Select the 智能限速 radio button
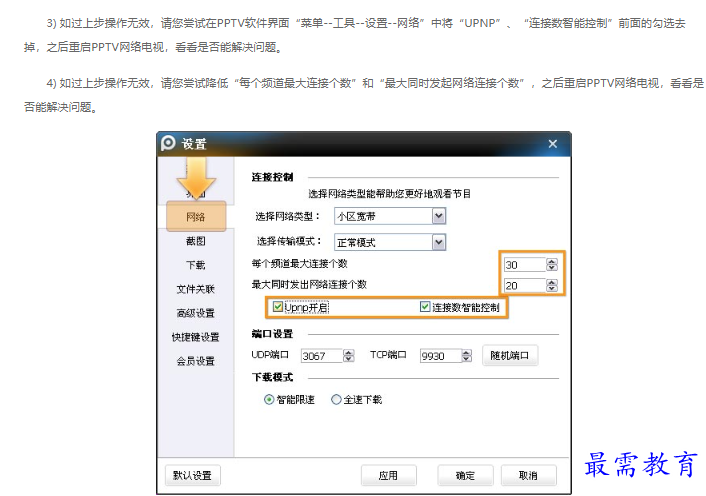 (x=269, y=400)
